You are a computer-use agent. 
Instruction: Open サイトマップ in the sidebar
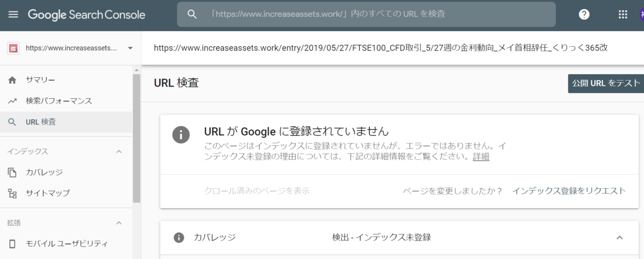coord(67,193)
